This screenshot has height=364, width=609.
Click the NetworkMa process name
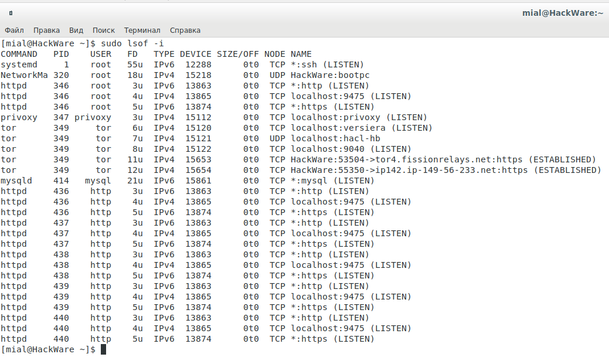tap(24, 75)
